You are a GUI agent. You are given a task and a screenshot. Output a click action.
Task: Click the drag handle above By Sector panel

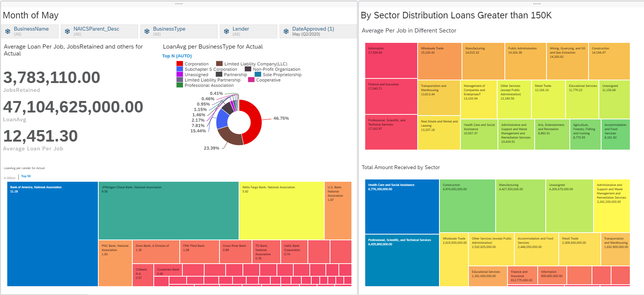coord(537,4)
